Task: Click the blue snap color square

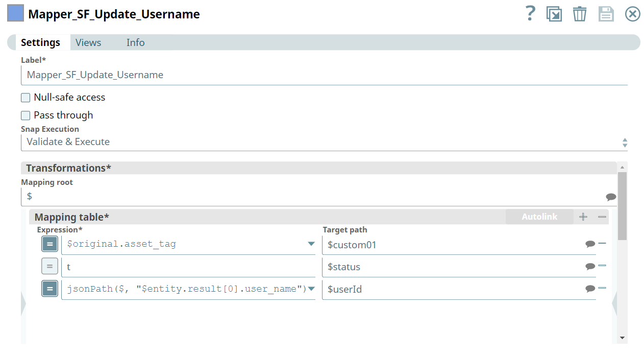Action: pyautogui.click(x=15, y=13)
